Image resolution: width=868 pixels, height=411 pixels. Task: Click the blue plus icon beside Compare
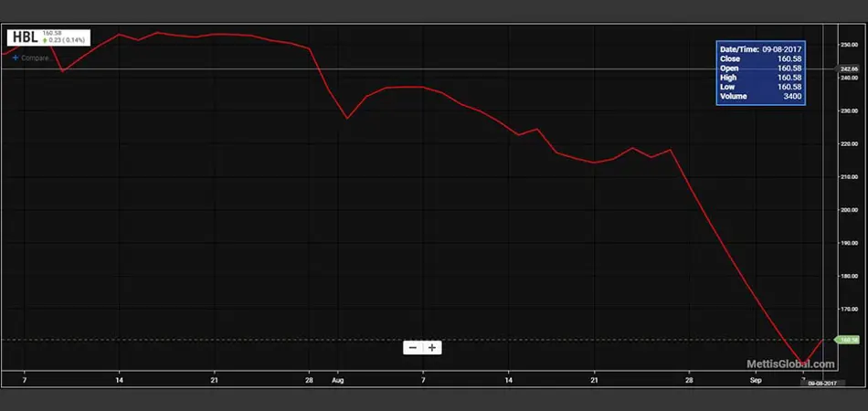16,58
